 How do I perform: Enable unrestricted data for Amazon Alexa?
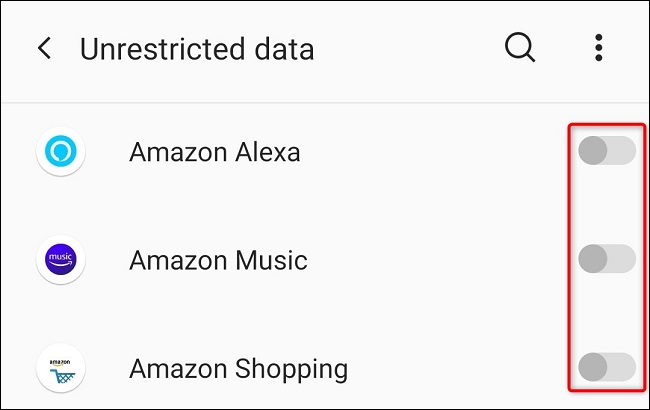tap(606, 152)
